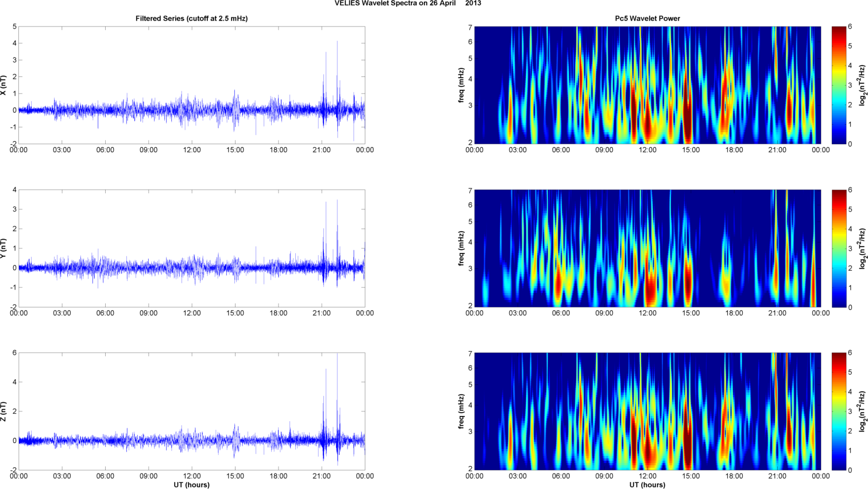Screen dimensions: 868x489
Task: Click the X (nT) axis label
Action: 3,85
